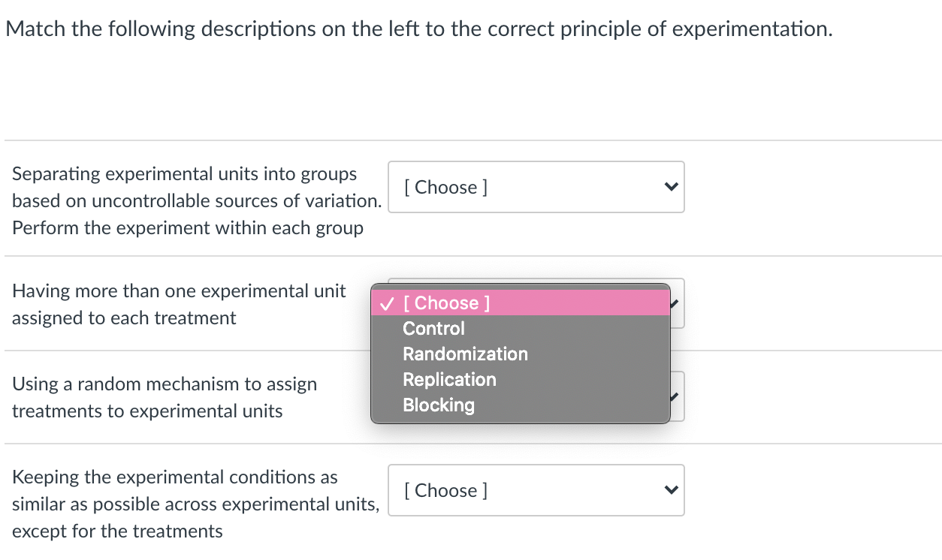Click the 'Keeping the experimental conditions' description
This screenshot has height=560, width=942.
pos(175,477)
